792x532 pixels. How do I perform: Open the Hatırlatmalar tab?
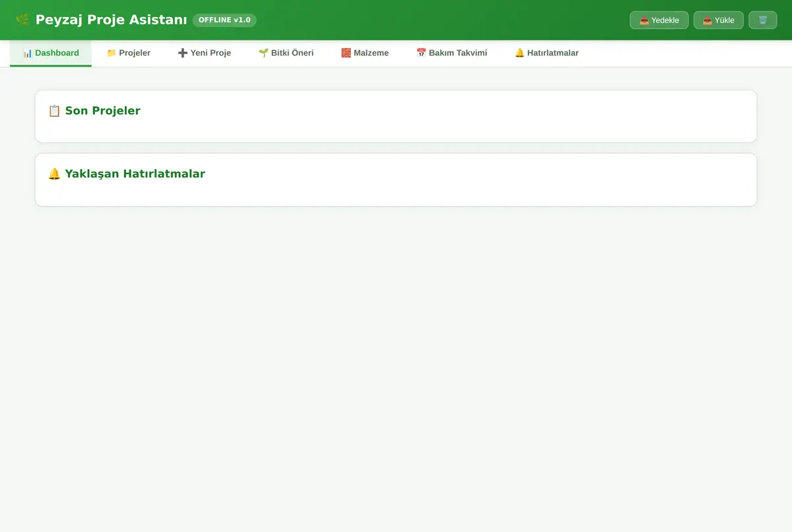(x=546, y=53)
